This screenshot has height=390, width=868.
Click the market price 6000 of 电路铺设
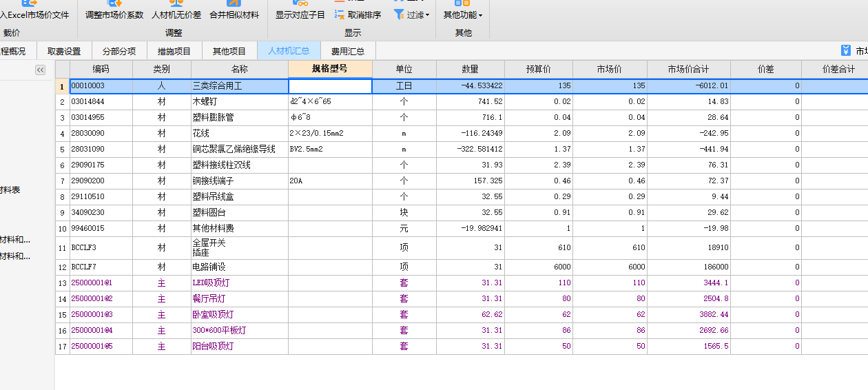(610, 267)
